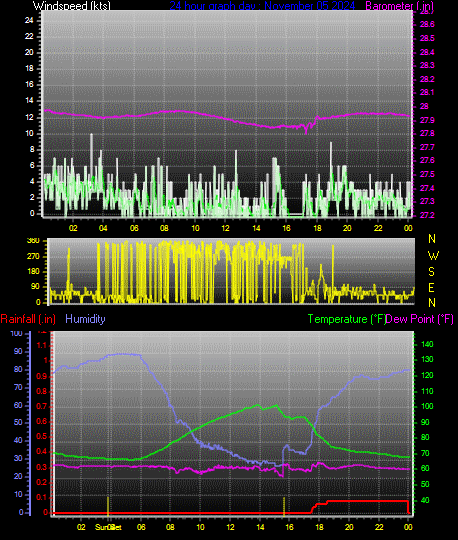This screenshot has width=458, height=540.
Task: Click barometer axis value 27.5
Action: point(427,174)
